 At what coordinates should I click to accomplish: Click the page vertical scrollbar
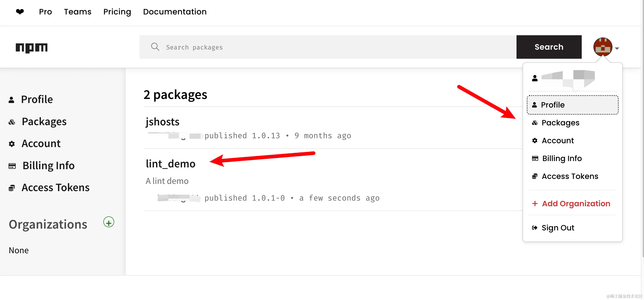tap(642, 125)
